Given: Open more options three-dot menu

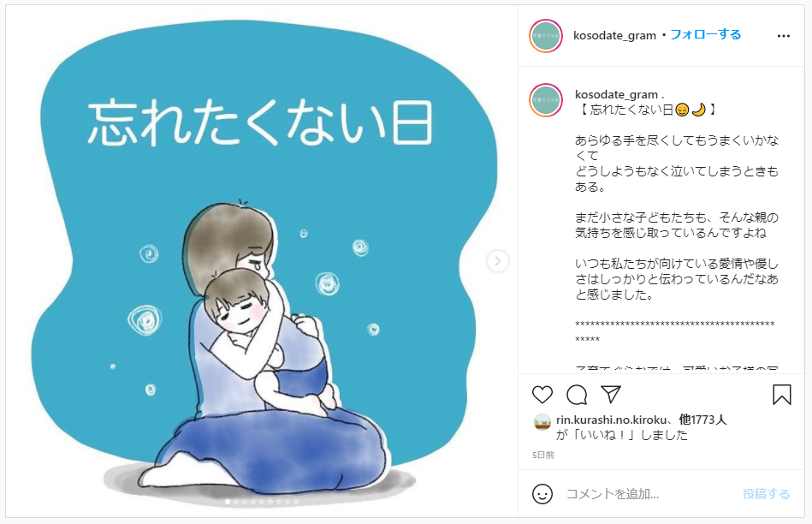Looking at the screenshot, I should pyautogui.click(x=784, y=36).
